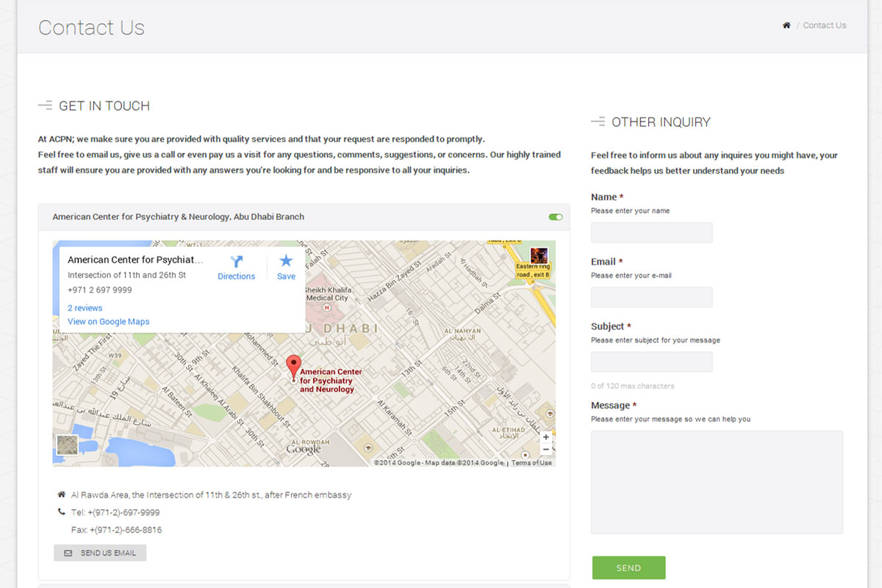Click the Sheikh Khalifa Medical City hospital marker
Screen dimensions: 882x588
pos(326,307)
